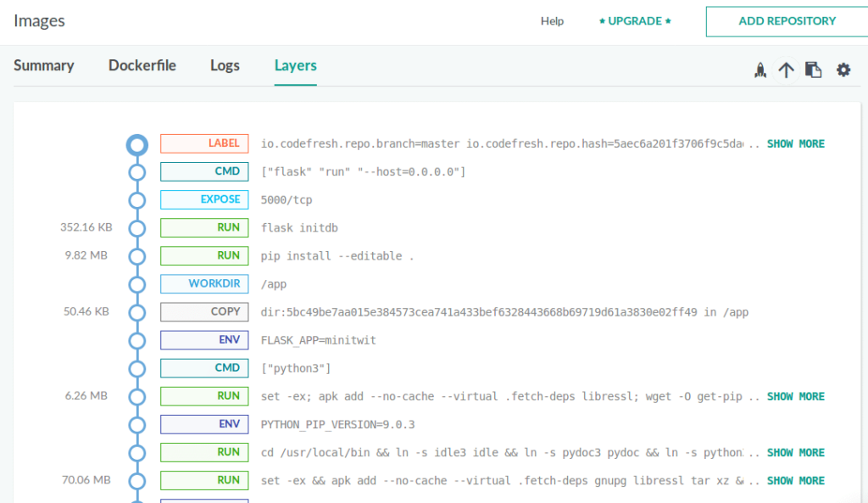The height and width of the screenshot is (503, 868).
Task: View the Logs tab
Action: 224,65
